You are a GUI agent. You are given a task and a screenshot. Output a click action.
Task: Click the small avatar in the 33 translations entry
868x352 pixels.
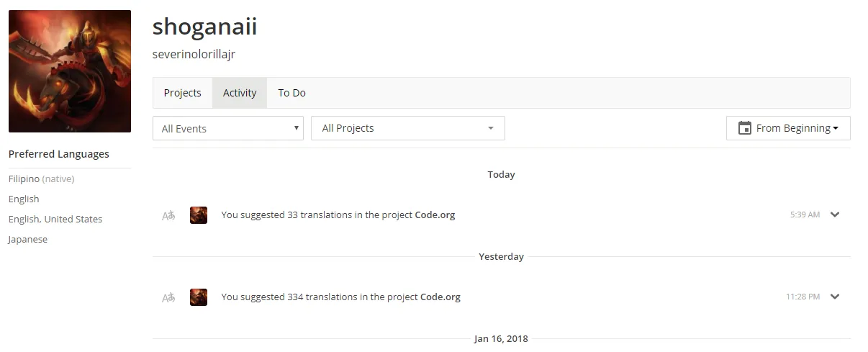[x=199, y=215]
